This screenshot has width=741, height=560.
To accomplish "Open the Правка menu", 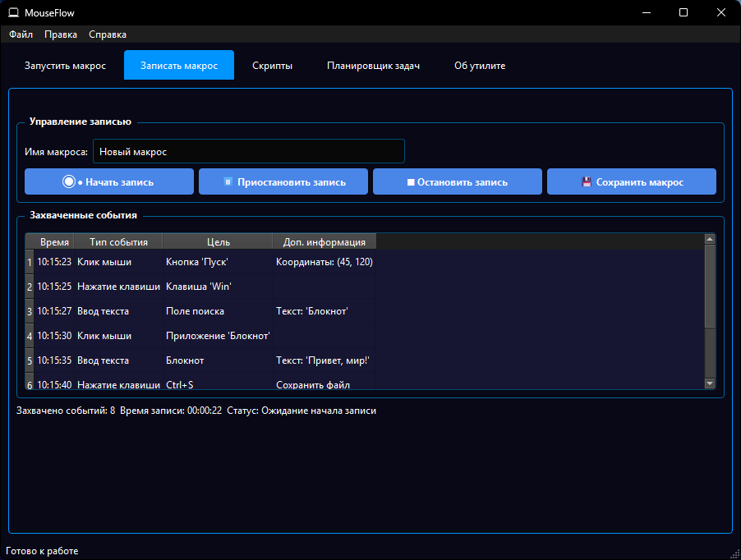I will [61, 34].
